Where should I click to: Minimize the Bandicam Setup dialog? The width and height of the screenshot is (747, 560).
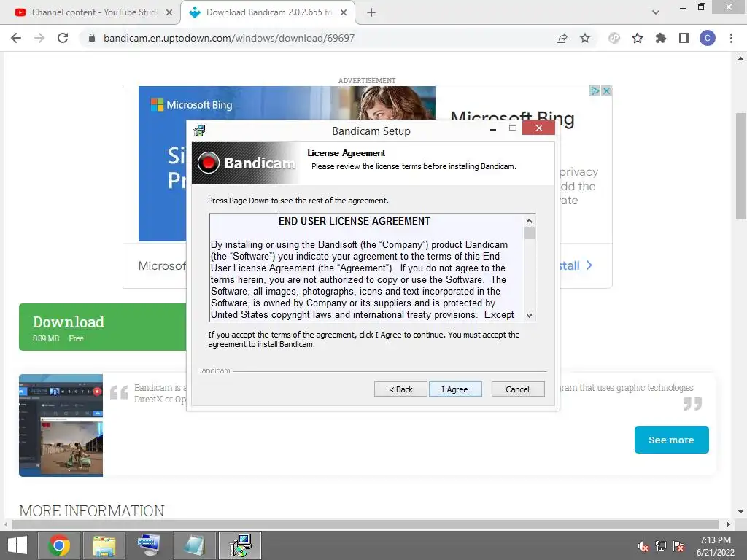tap(493, 128)
